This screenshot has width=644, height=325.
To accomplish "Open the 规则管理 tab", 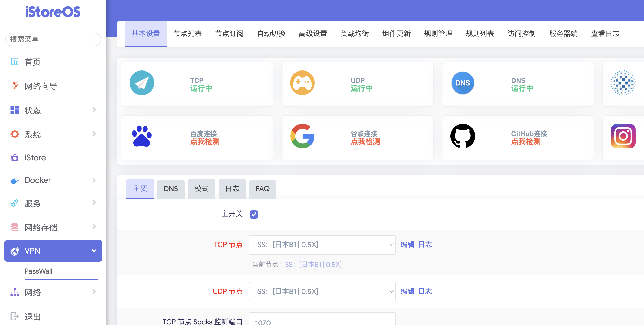I will coord(438,34).
